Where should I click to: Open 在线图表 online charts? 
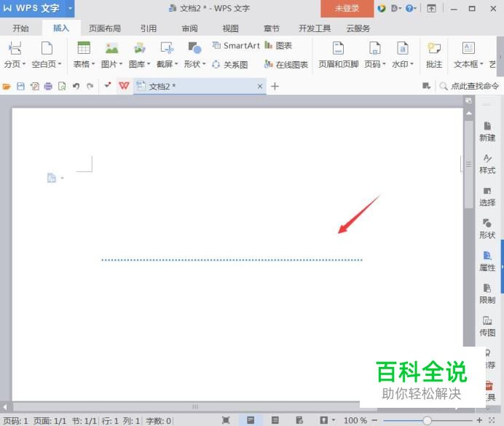coord(286,65)
